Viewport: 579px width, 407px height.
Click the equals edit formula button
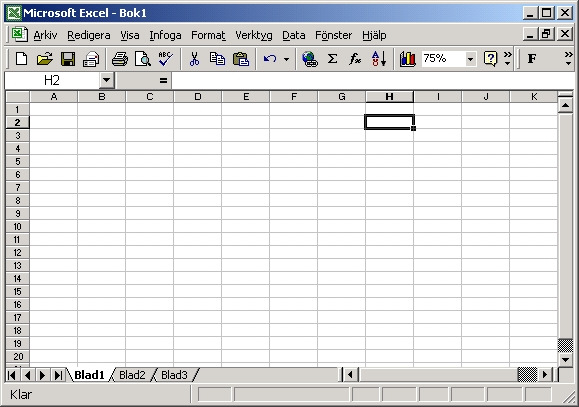pyautogui.click(x=163, y=80)
